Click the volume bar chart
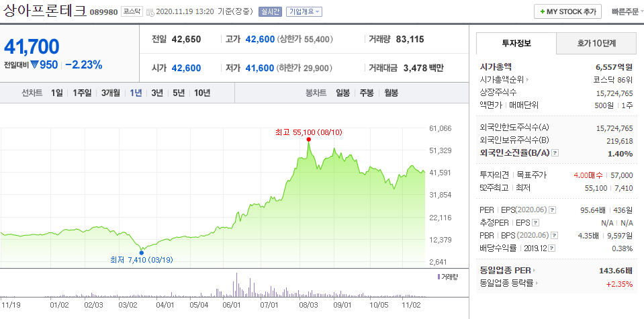 213,285
